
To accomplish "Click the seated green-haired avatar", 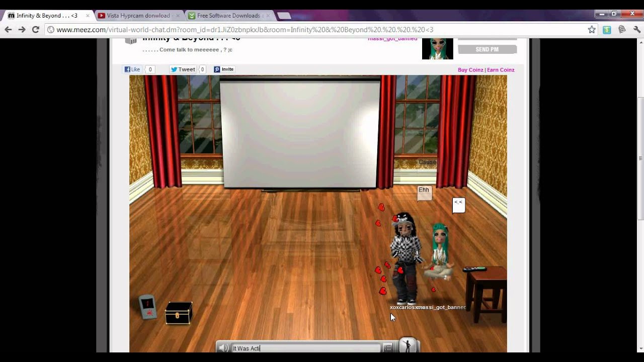I will (x=439, y=251).
